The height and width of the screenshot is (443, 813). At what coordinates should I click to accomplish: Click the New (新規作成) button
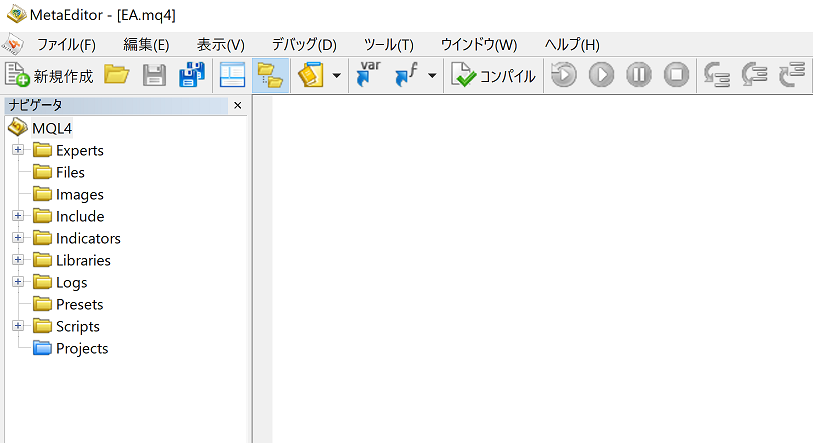[x=49, y=75]
